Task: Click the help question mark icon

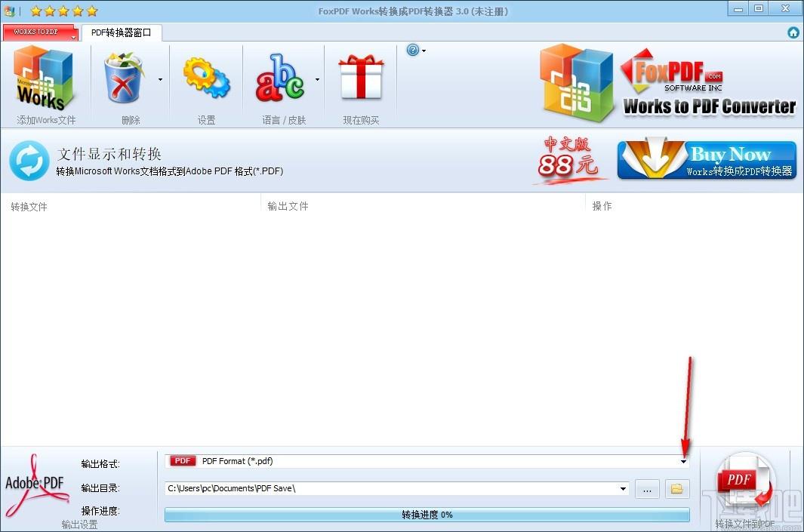Action: click(x=413, y=50)
